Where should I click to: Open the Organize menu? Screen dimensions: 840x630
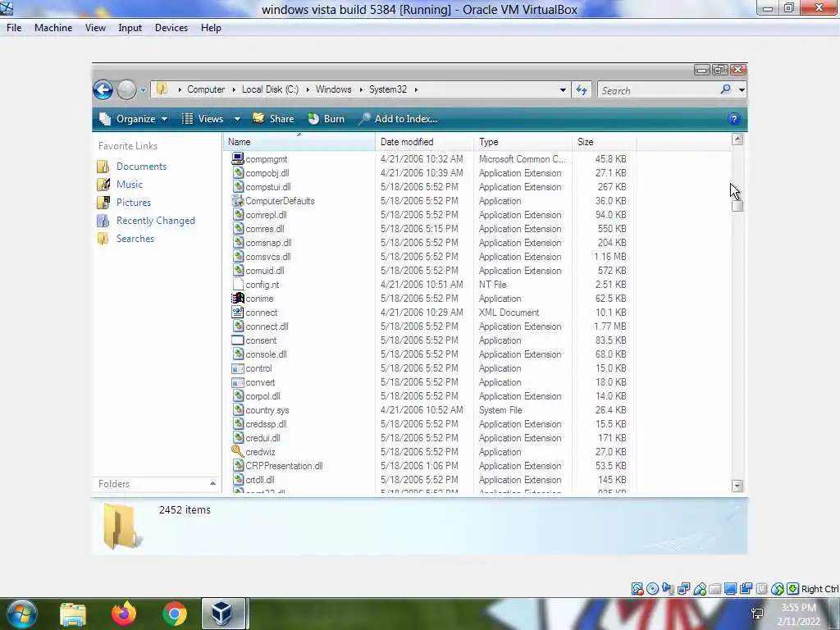[134, 119]
